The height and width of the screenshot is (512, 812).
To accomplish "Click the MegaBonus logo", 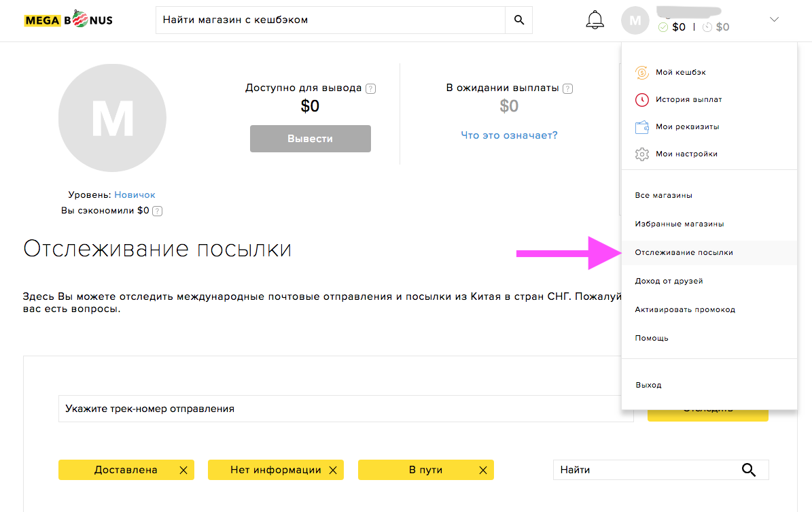I will click(x=68, y=20).
